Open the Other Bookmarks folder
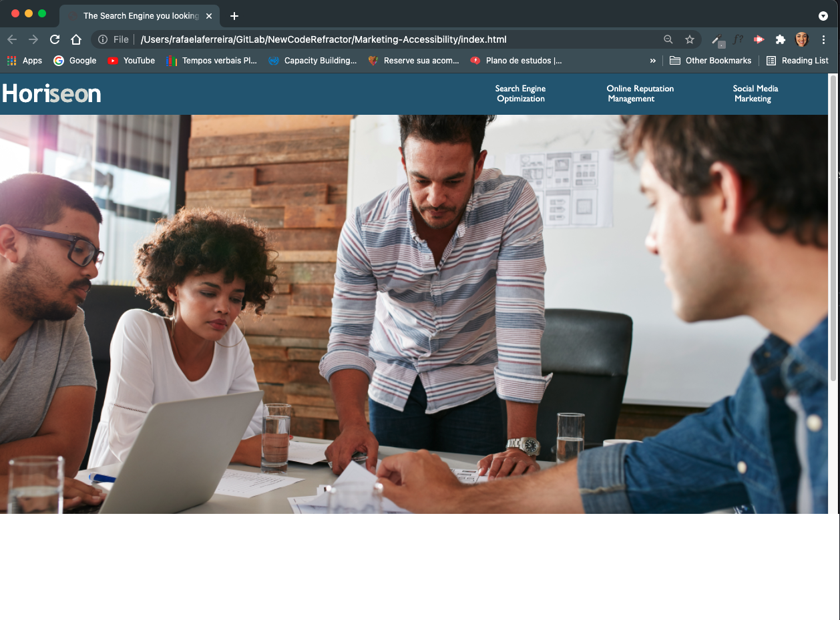Viewport: 840px width, 620px height. coord(710,61)
